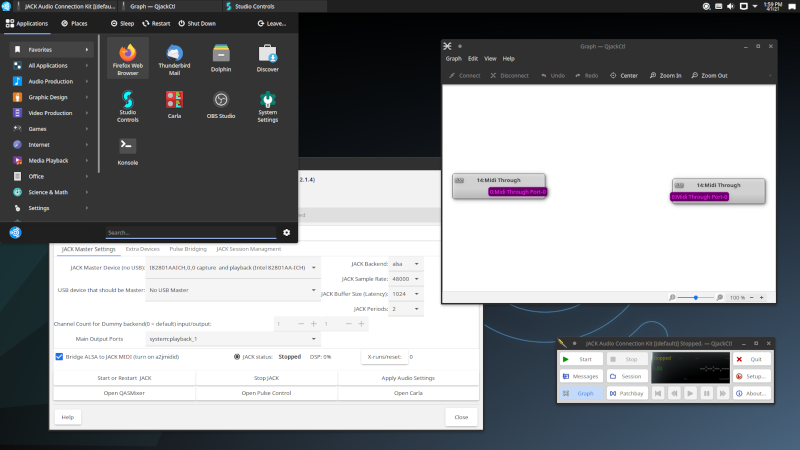Open OBS Studio from the application menu
This screenshot has width=800, height=450.
pyautogui.click(x=221, y=102)
